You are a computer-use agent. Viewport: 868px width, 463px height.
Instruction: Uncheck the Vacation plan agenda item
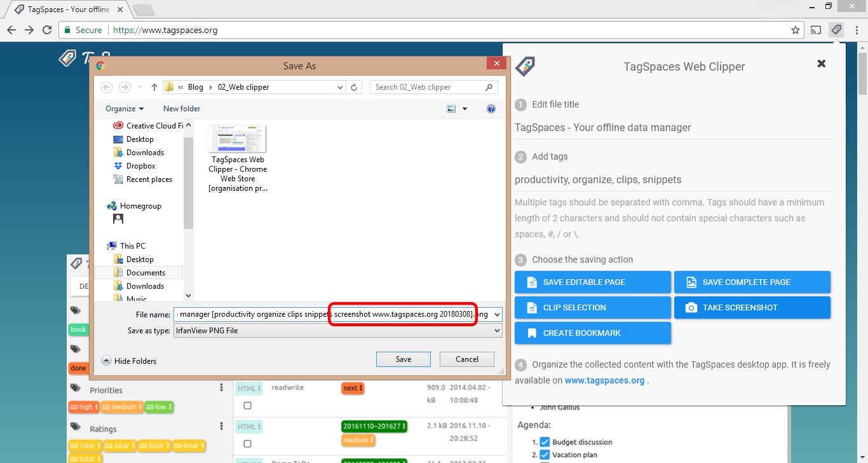click(545, 454)
